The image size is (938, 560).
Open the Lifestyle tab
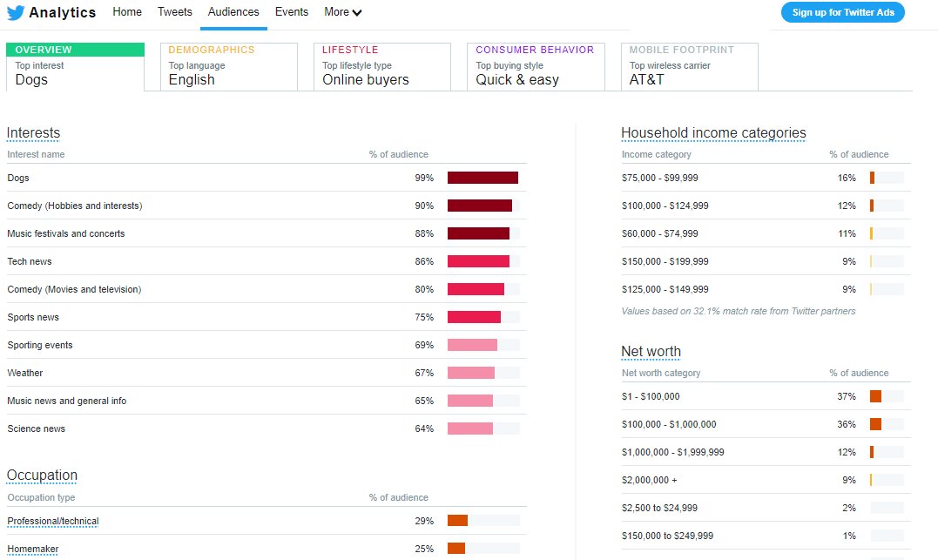tap(381, 67)
